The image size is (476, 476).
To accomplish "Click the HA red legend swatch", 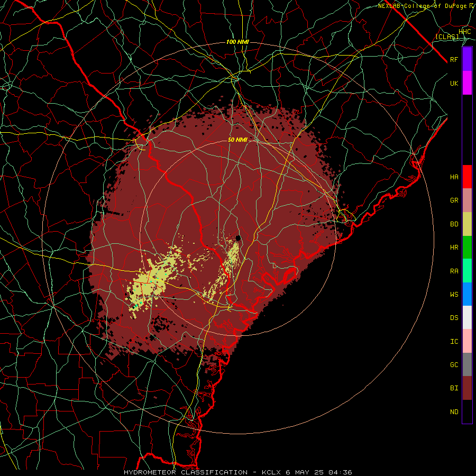I will (467, 177).
